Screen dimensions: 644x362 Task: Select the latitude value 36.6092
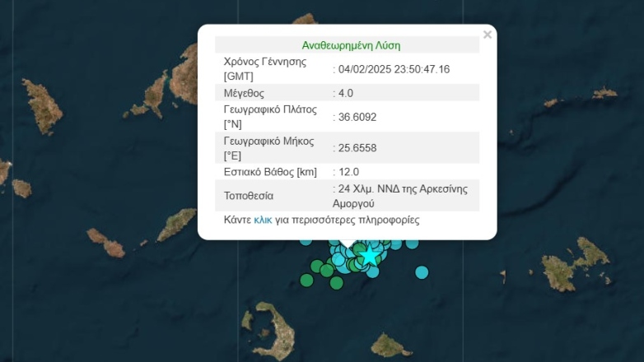tap(357, 117)
